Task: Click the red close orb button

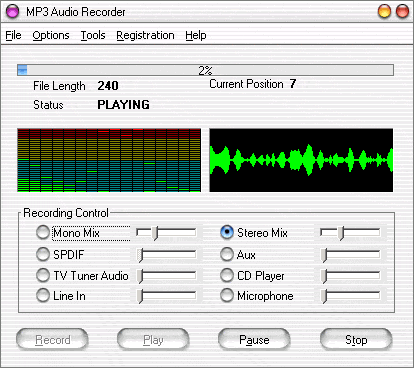Action: 402,12
